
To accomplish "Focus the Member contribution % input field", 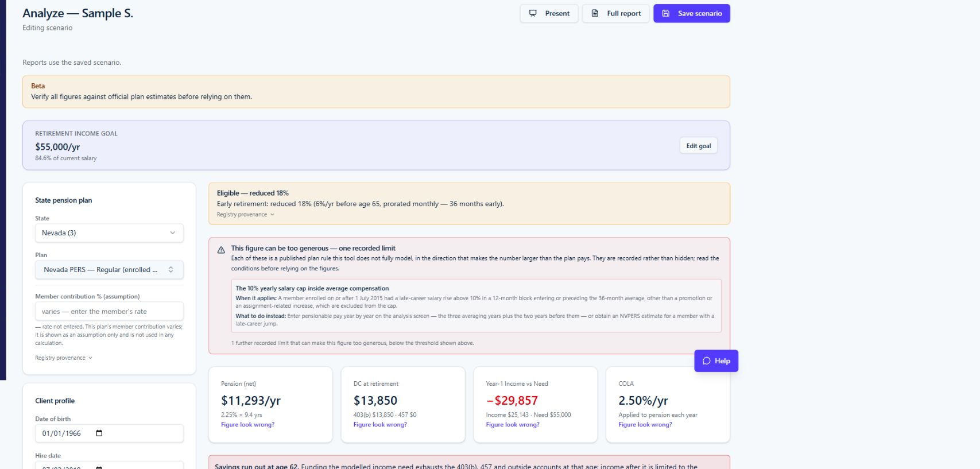I will pyautogui.click(x=109, y=311).
